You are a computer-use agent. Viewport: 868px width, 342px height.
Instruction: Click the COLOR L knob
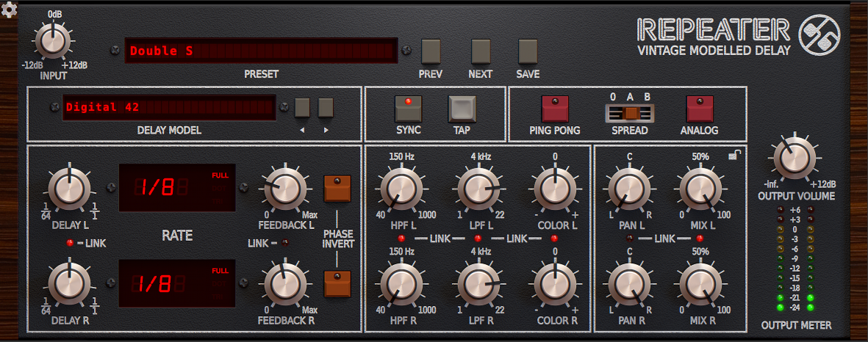(555, 189)
